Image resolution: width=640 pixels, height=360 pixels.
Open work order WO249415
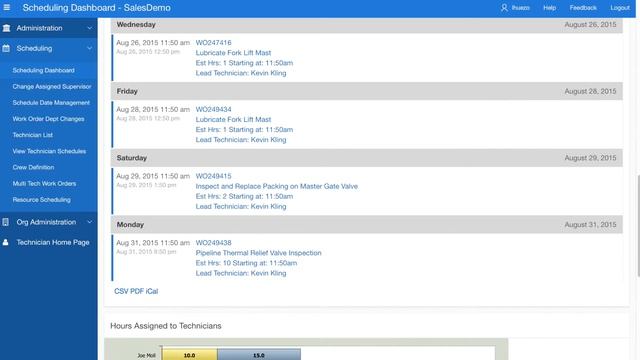(213, 176)
